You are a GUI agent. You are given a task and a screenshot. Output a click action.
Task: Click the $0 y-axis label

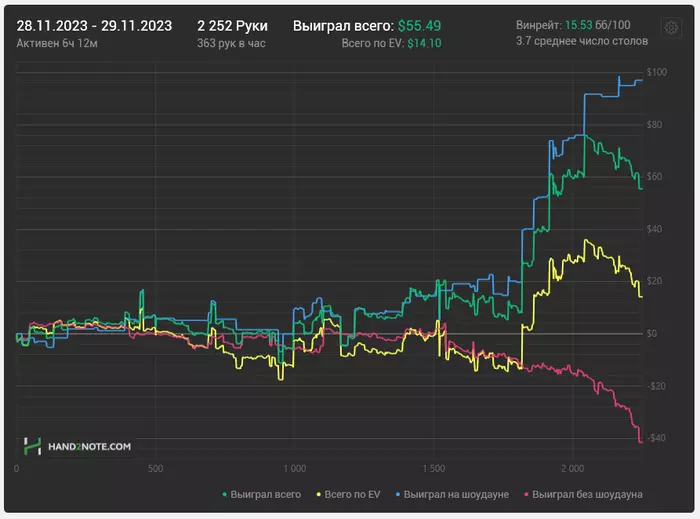pos(652,334)
